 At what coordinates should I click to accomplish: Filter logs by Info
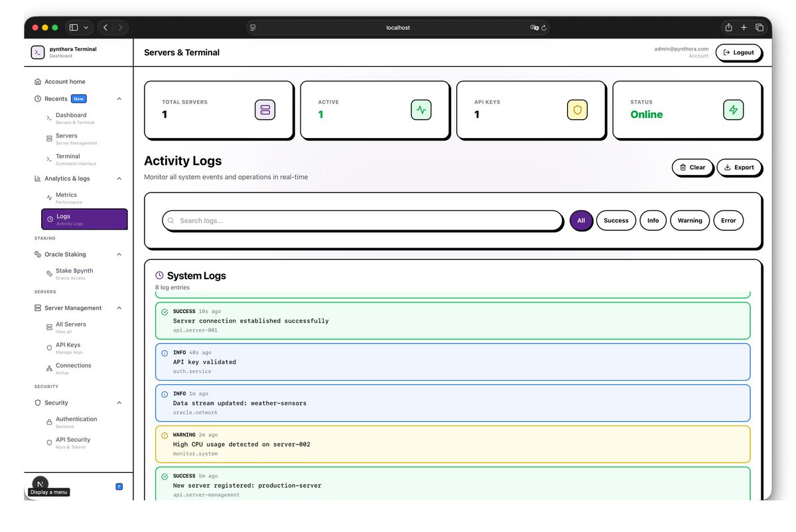tap(653, 220)
